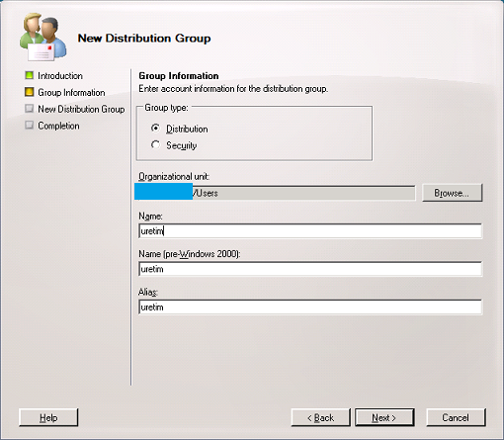Image resolution: width=504 pixels, height=440 pixels.
Task: Click the distribution group users icon in header
Action: (43, 37)
